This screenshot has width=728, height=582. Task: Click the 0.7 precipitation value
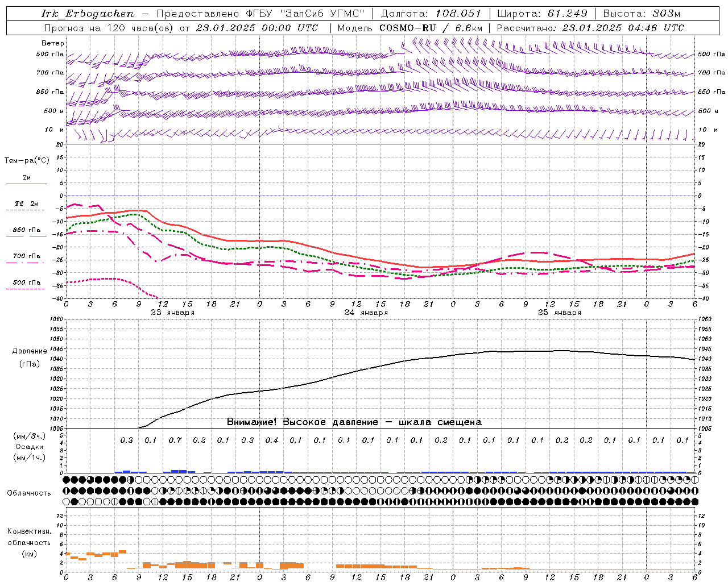pyautogui.click(x=175, y=440)
